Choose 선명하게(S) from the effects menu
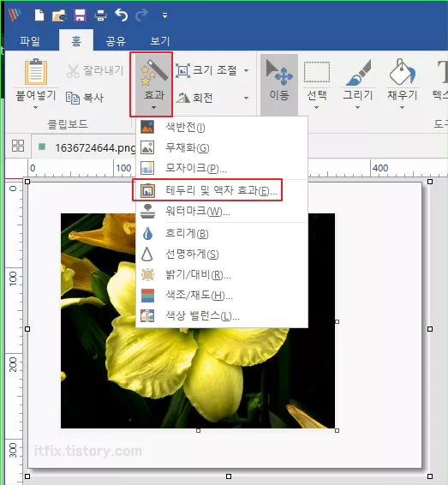448x485 pixels. click(x=222, y=254)
